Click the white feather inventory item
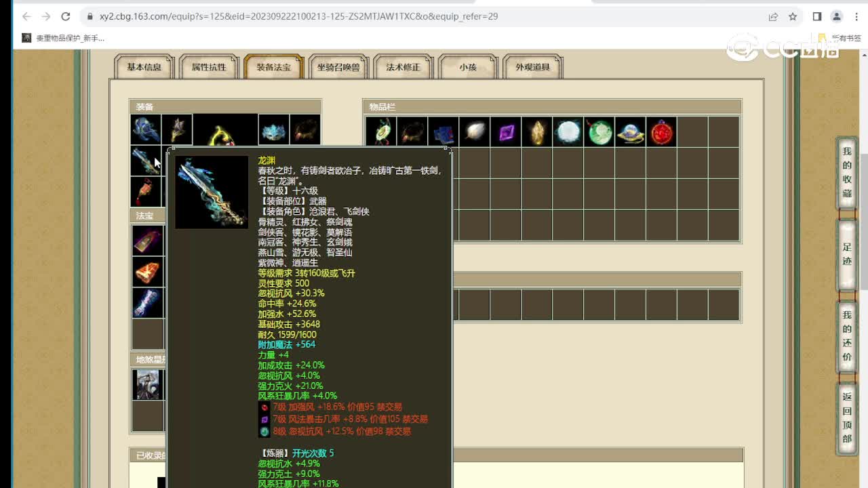Viewport: 868px width, 488px height. (x=475, y=131)
